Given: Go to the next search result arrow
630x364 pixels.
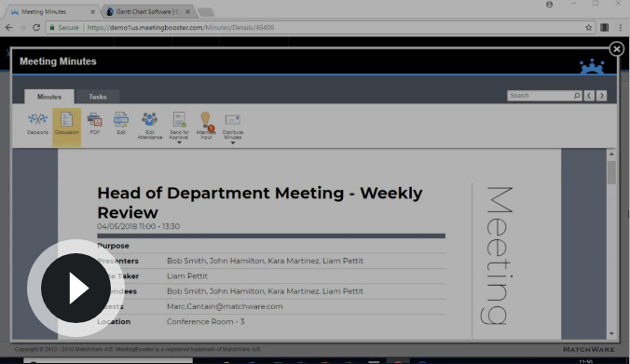Looking at the screenshot, I should pos(601,96).
